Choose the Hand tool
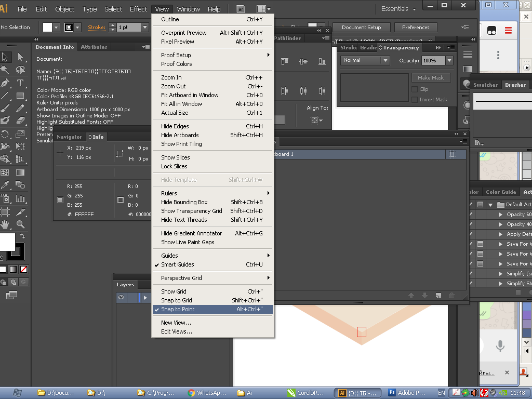The height and width of the screenshot is (399, 532). tap(5, 224)
